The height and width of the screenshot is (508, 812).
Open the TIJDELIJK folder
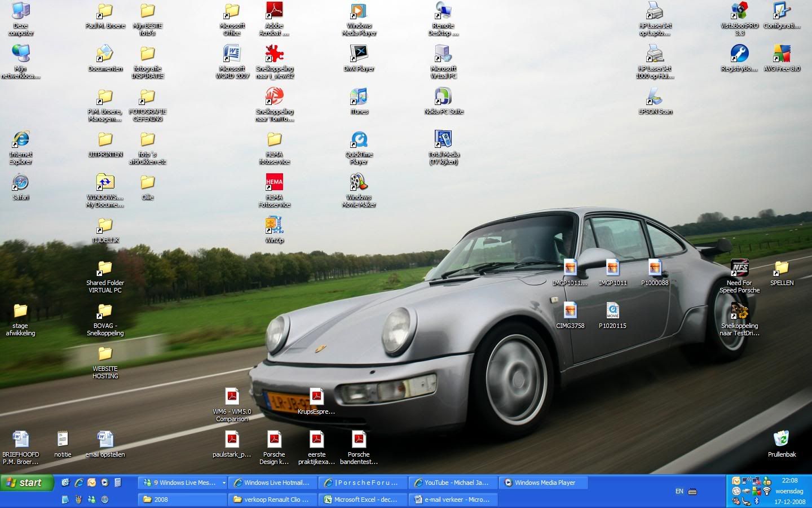(105, 230)
